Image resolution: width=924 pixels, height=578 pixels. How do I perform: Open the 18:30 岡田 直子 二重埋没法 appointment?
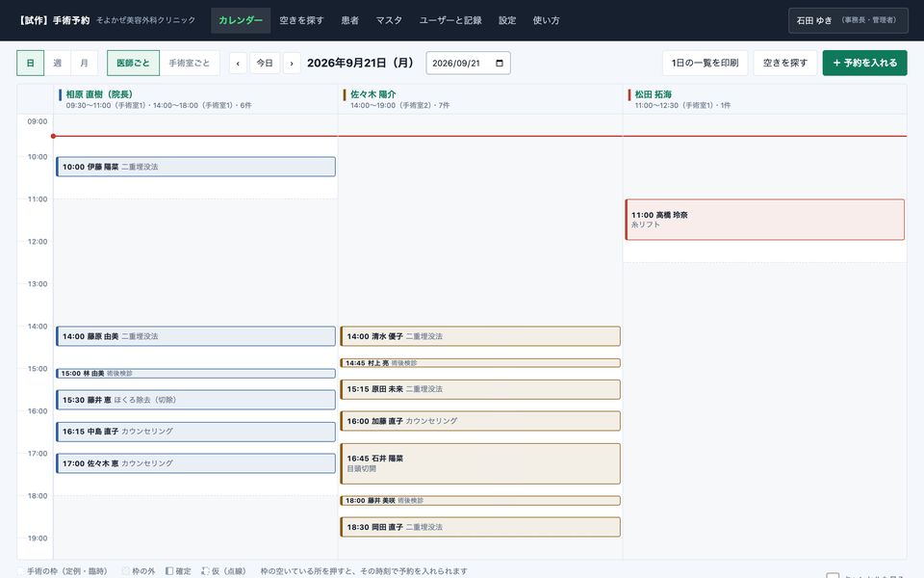[x=480, y=527]
